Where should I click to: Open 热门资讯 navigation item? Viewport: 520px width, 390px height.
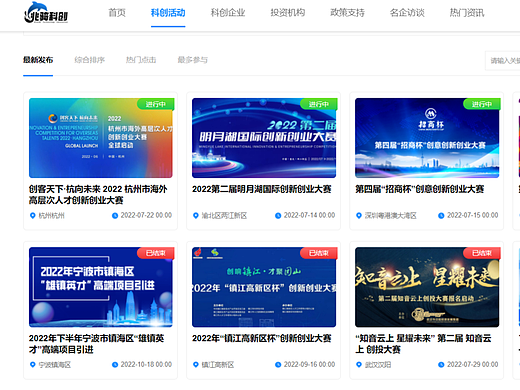click(467, 13)
